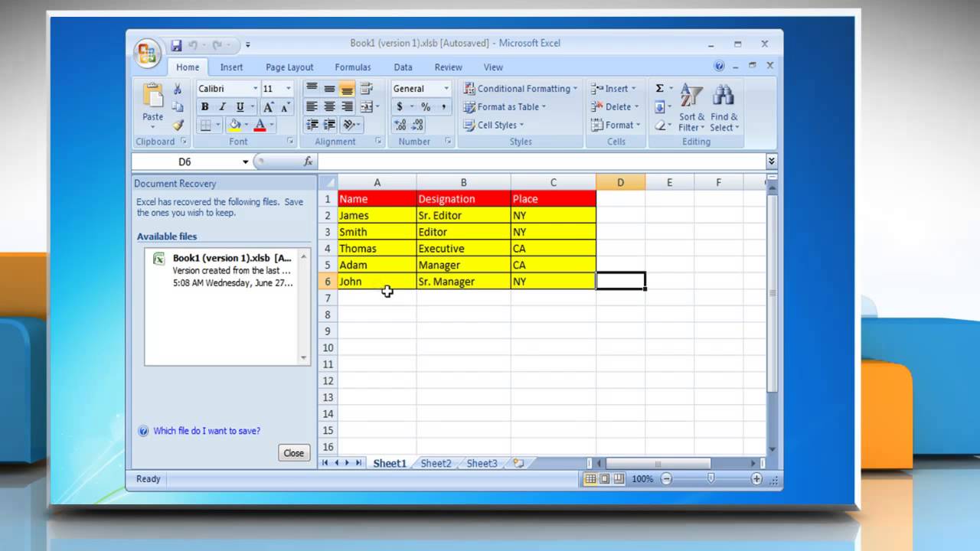The image size is (980, 551).
Task: Increase decimal places
Action: (x=400, y=125)
